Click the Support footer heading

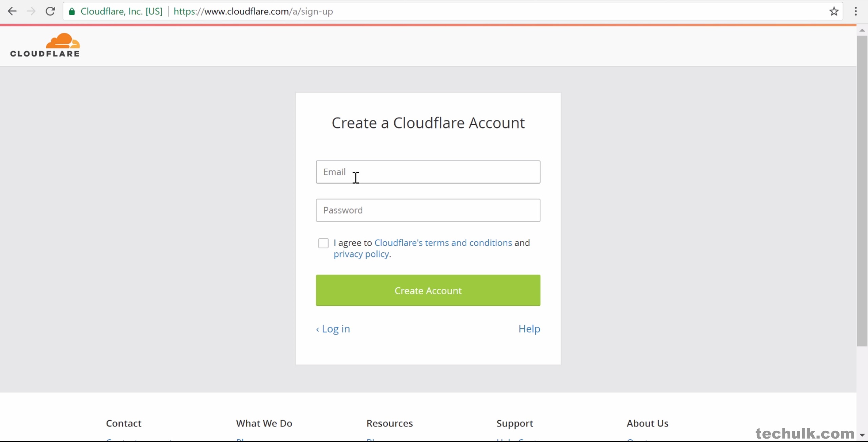pos(514,423)
